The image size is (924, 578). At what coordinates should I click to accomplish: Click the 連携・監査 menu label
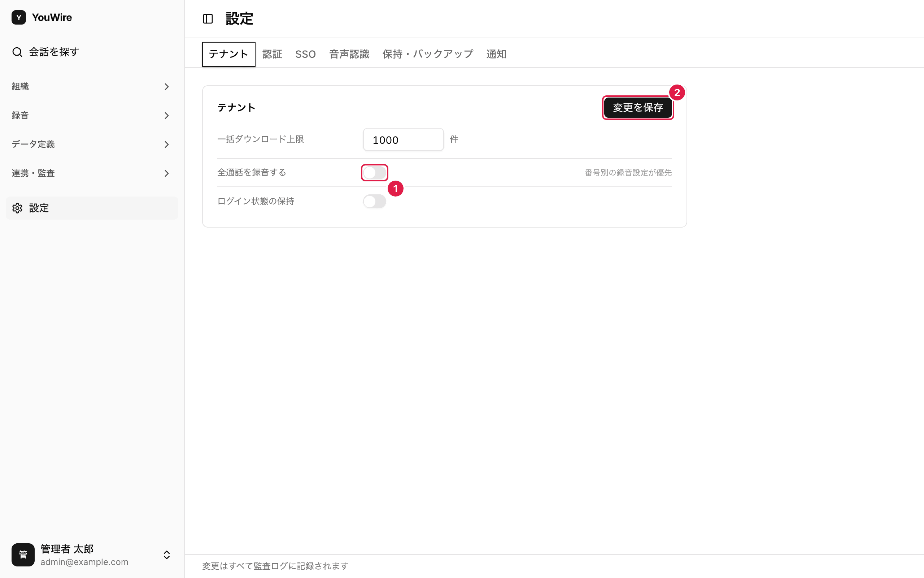tap(33, 173)
